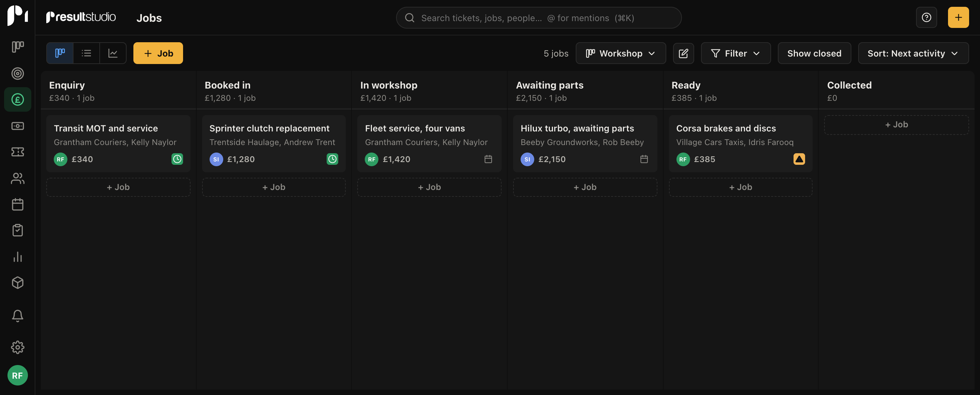Open the bar chart reports icon in sidebar

pos(17,256)
